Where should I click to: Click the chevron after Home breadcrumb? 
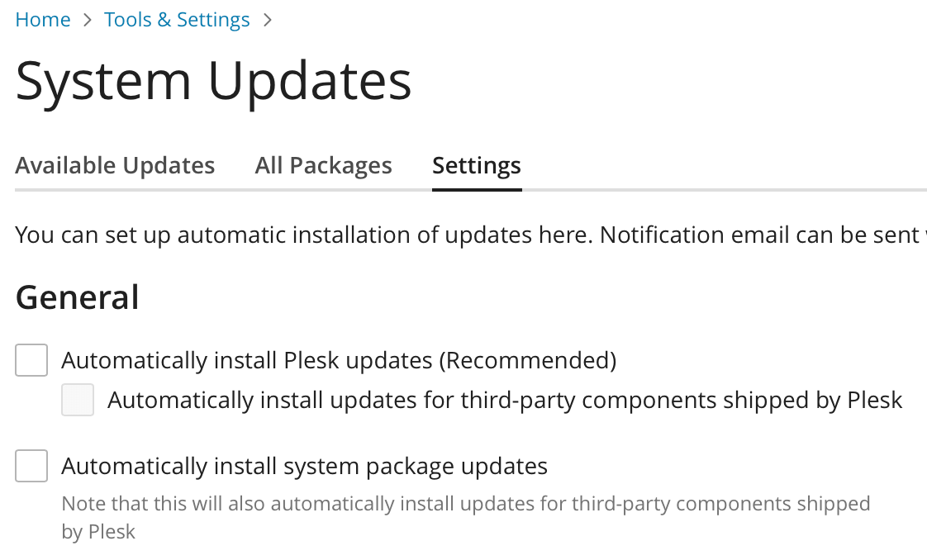(88, 20)
